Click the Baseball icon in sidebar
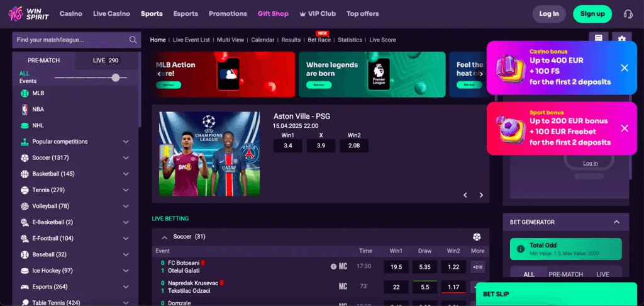 (25, 254)
